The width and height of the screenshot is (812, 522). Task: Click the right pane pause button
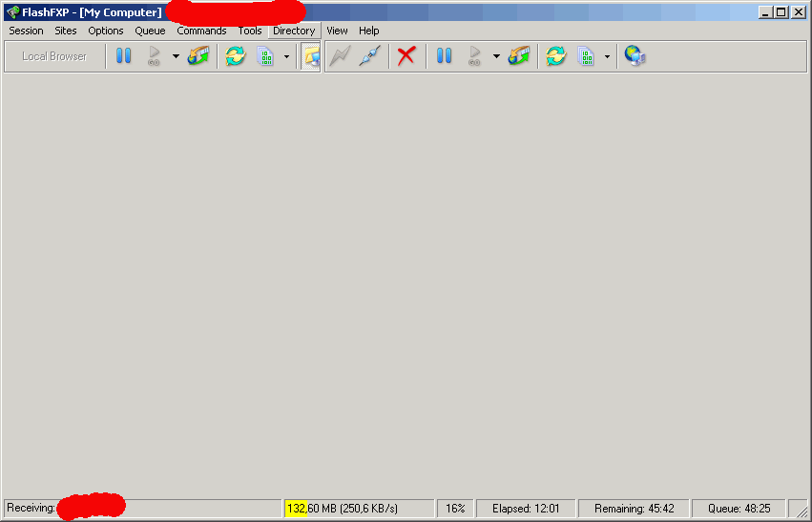(444, 56)
